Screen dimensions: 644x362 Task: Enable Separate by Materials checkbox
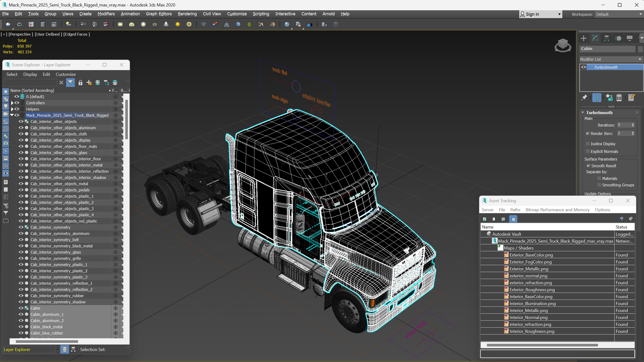click(x=599, y=178)
